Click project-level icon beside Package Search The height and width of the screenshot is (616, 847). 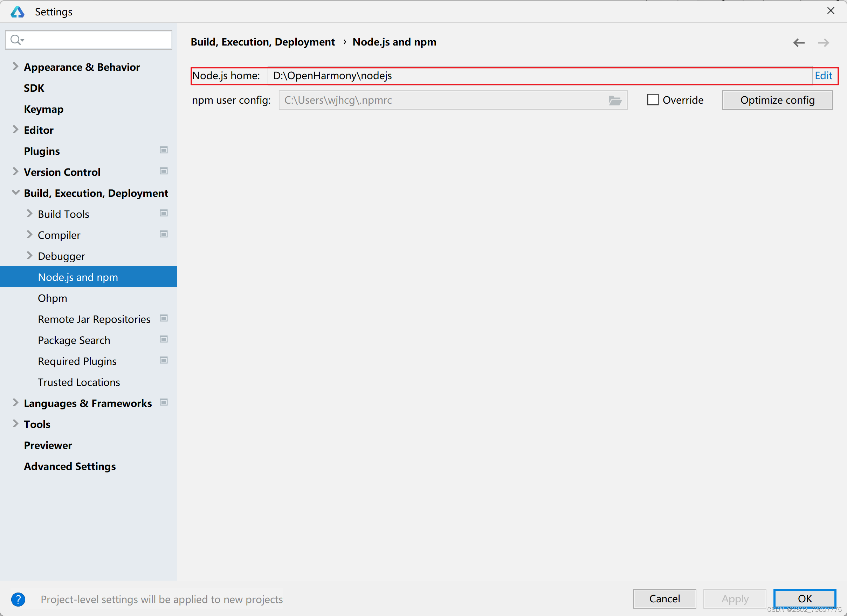point(164,339)
